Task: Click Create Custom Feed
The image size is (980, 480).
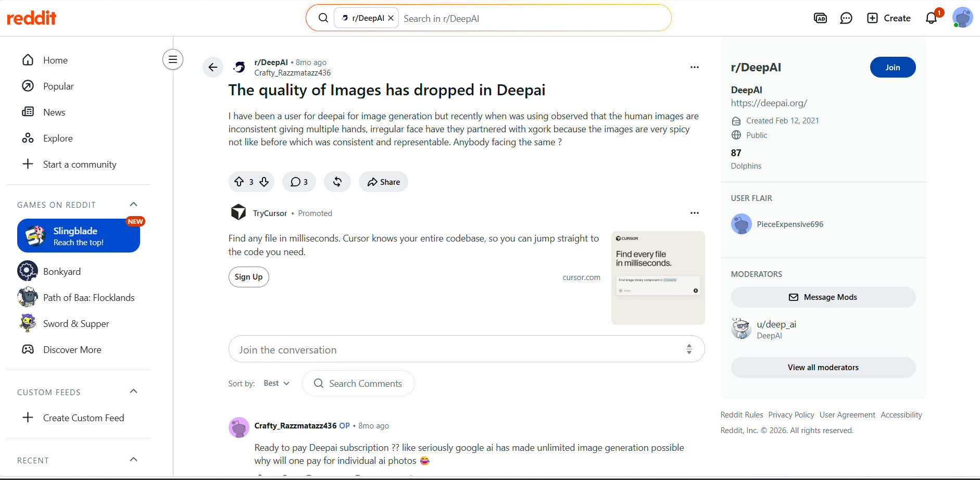Action: click(x=79, y=418)
